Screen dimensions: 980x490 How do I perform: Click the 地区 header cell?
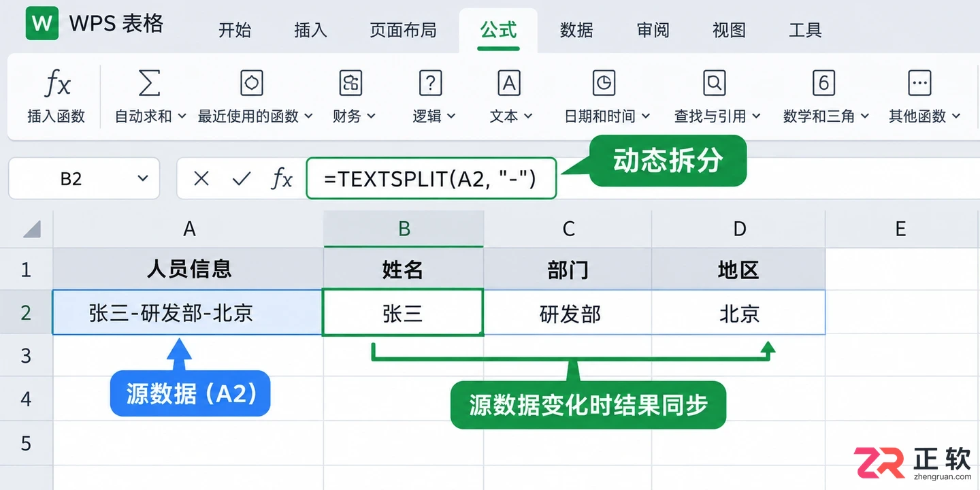(738, 269)
